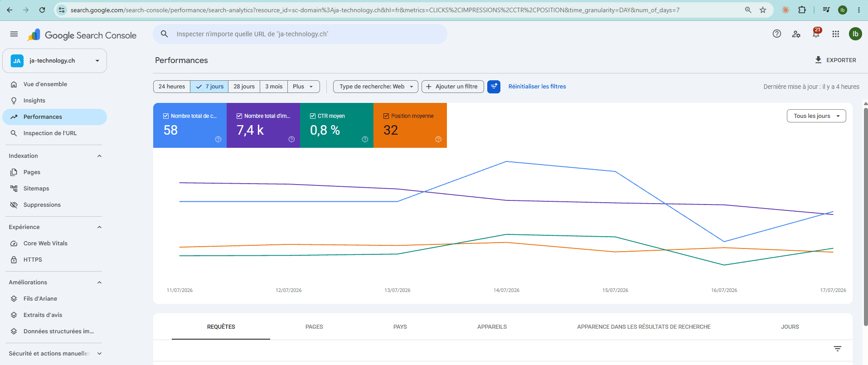This screenshot has width=868, height=365.
Task: Select the 3 mois date range
Action: (x=274, y=87)
